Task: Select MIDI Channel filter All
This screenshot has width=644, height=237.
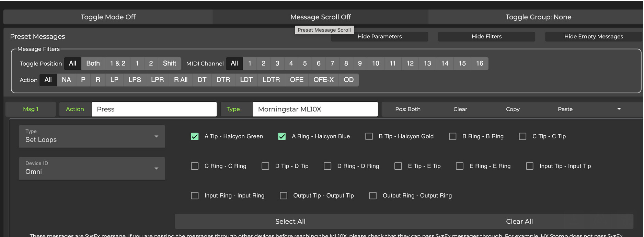Action: (x=234, y=63)
